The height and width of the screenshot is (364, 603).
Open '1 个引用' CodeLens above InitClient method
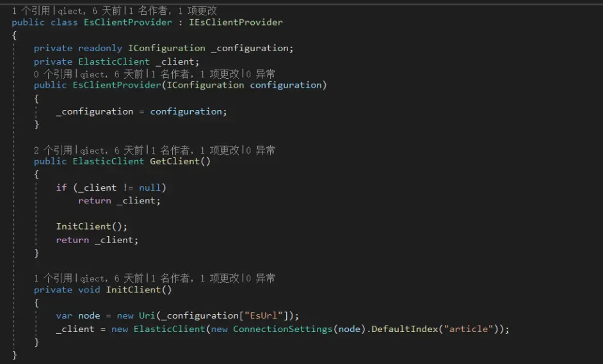click(53, 278)
